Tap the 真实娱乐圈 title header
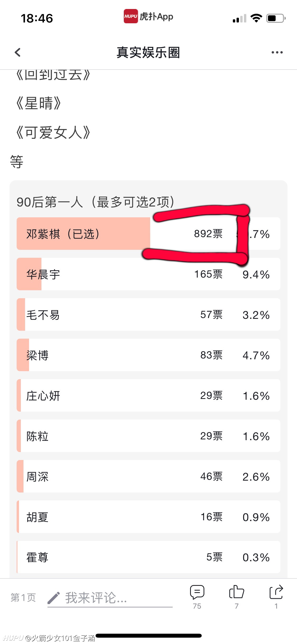 pos(148,52)
